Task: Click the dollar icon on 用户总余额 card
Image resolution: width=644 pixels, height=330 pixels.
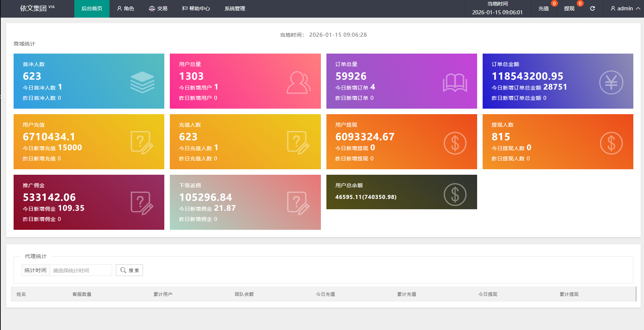Action: tap(455, 195)
